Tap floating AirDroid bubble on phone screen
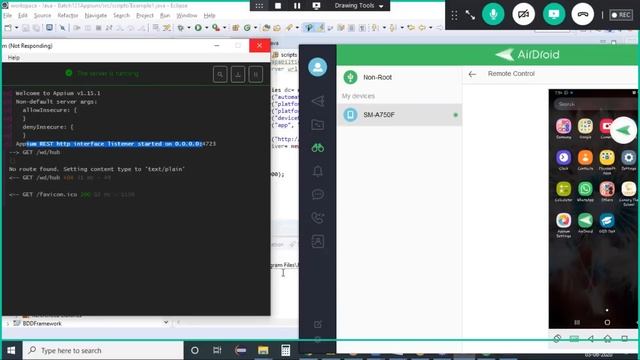Viewport: 640px width, 360px height. point(623,130)
